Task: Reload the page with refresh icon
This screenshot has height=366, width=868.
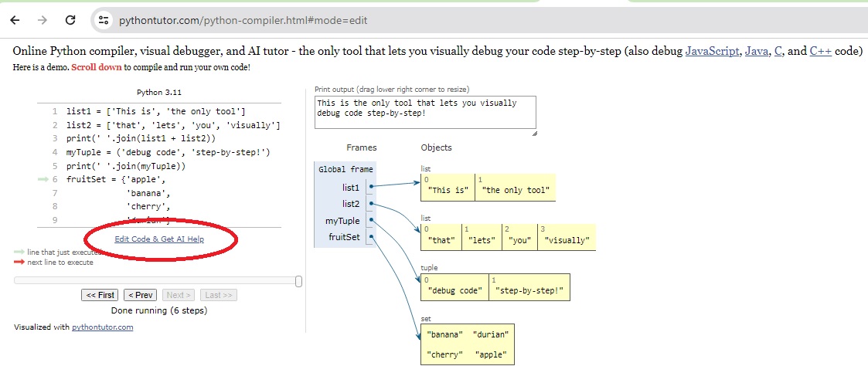Action: [70, 20]
